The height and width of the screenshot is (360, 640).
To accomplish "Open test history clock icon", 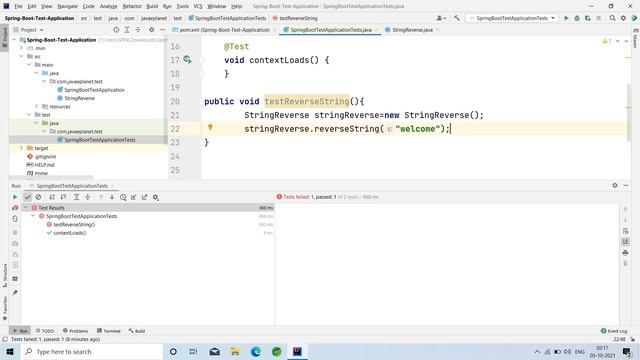I will pos(123,197).
